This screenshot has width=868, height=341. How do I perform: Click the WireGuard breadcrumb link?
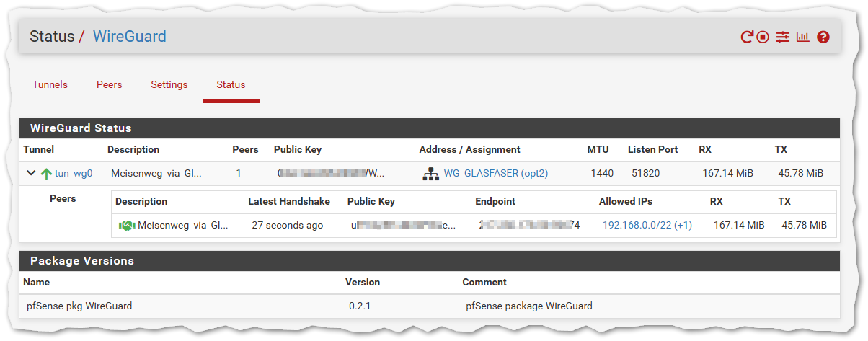pyautogui.click(x=130, y=36)
